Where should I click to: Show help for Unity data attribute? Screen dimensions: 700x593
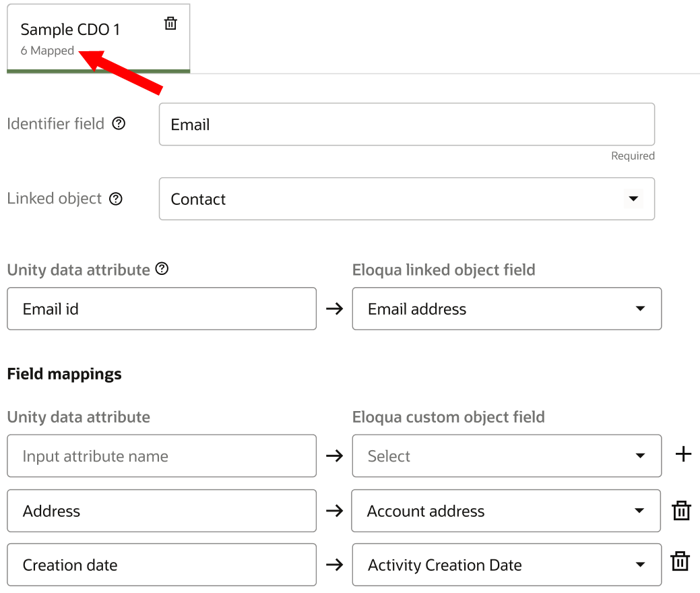coord(162,269)
